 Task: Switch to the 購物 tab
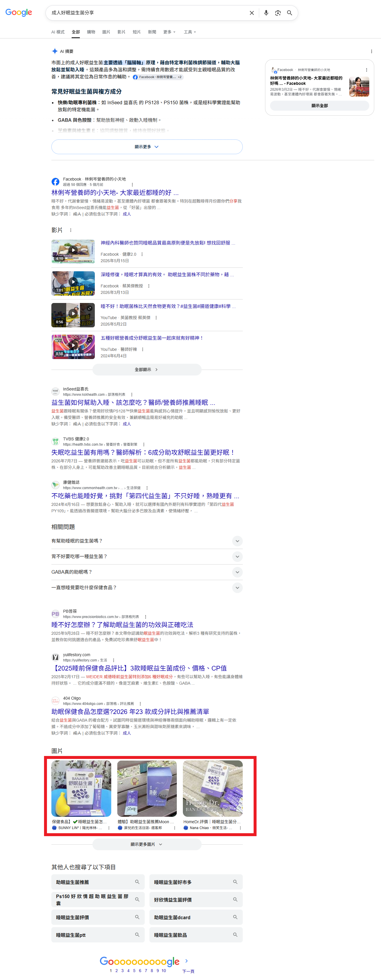pyautogui.click(x=91, y=32)
